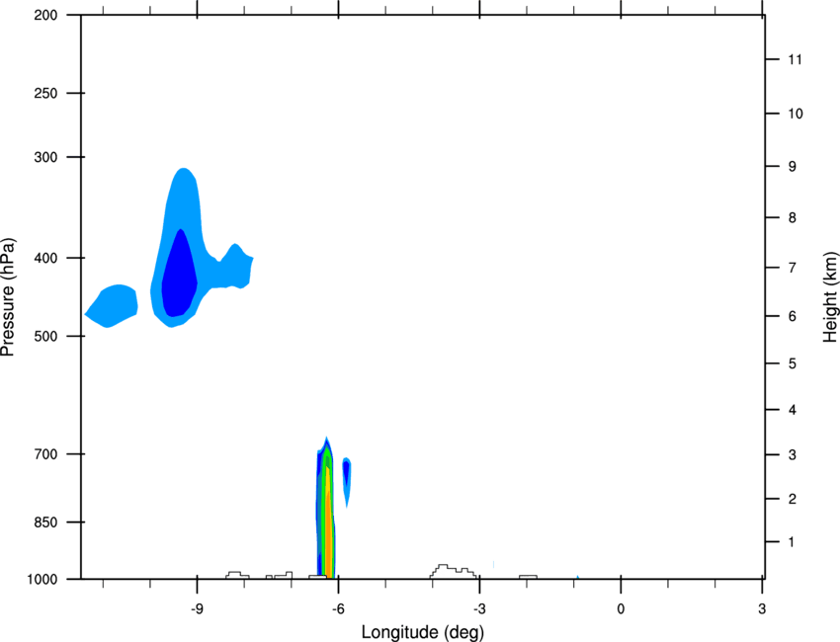The height and width of the screenshot is (642, 840).
Task: Click the 700 pressure tick label
Action: (45, 454)
